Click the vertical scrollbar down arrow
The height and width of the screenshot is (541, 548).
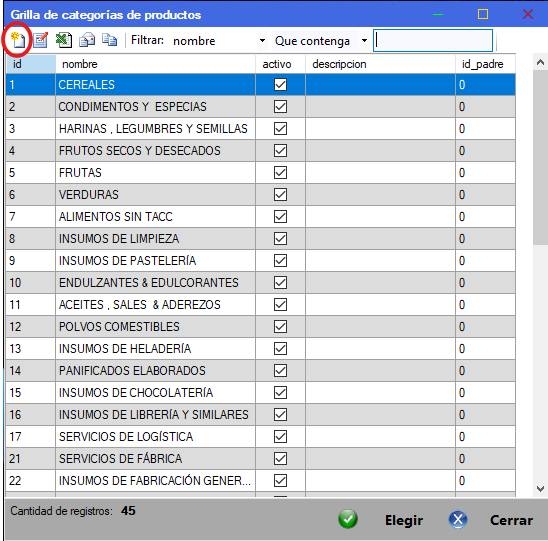click(540, 489)
